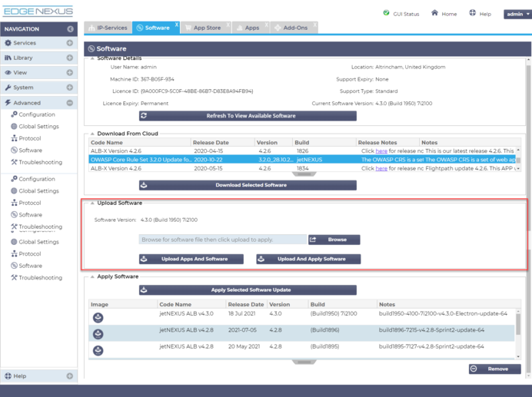Click Upload And Apply Software button
The width and height of the screenshot is (532, 397).
tap(308, 259)
